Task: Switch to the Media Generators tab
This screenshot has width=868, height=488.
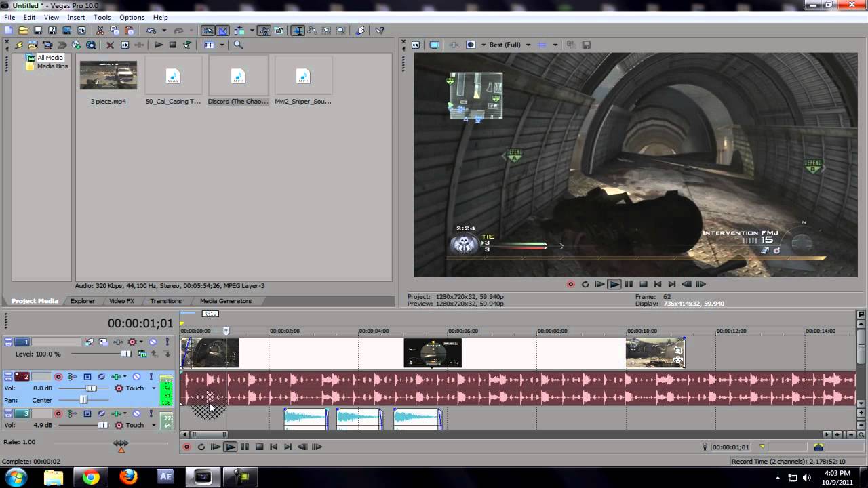Action: [226, 301]
